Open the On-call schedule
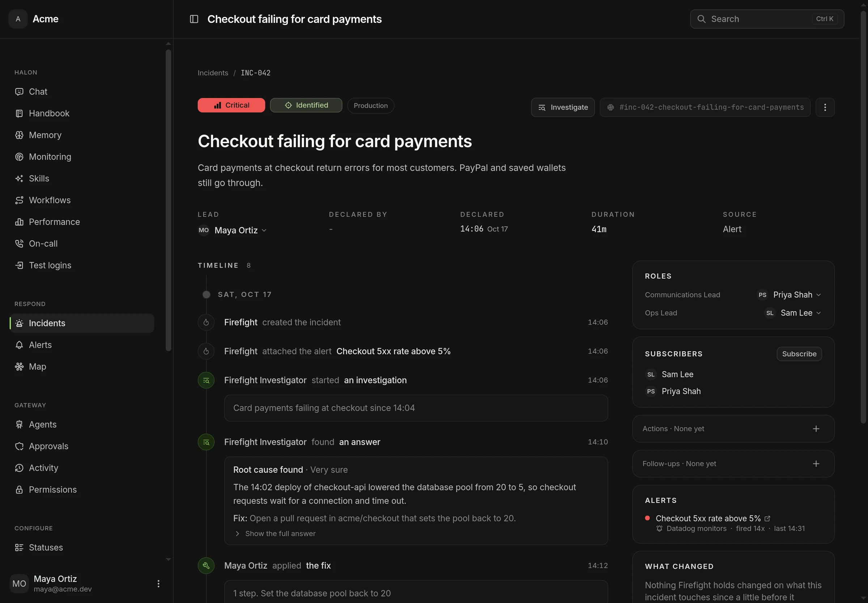Screen dimensions: 868x603 click(x=82, y=244)
